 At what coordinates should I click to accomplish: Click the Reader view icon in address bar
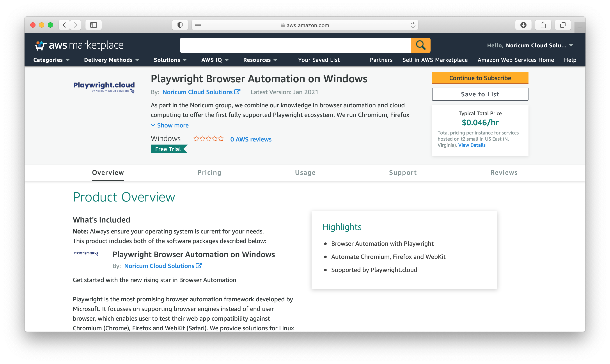(198, 25)
